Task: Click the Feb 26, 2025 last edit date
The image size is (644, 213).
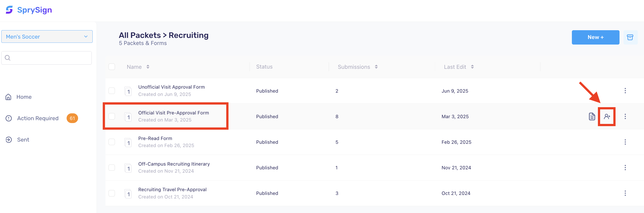Action: point(456,142)
